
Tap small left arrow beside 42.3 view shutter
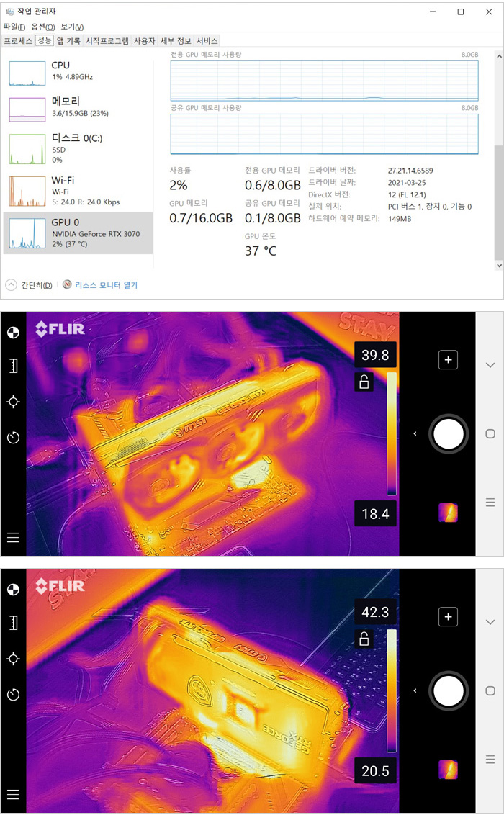tap(415, 690)
